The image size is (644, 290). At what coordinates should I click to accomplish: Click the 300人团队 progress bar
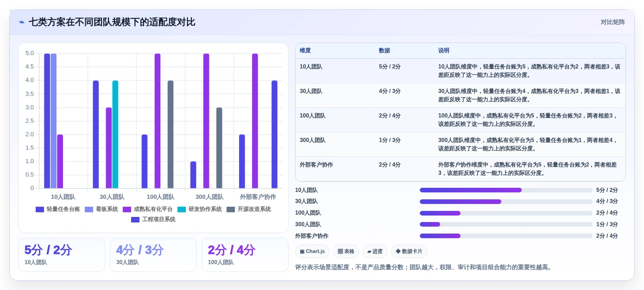click(506, 224)
